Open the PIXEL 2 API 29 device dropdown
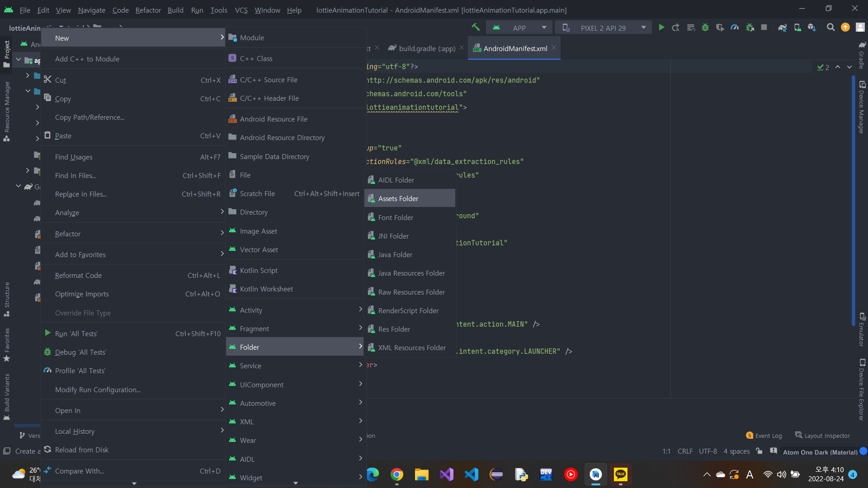The height and width of the screenshot is (488, 868). [x=604, y=28]
